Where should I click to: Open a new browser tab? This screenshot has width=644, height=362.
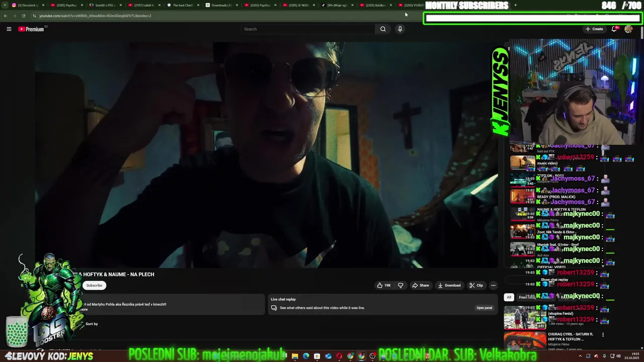(x=515, y=5)
